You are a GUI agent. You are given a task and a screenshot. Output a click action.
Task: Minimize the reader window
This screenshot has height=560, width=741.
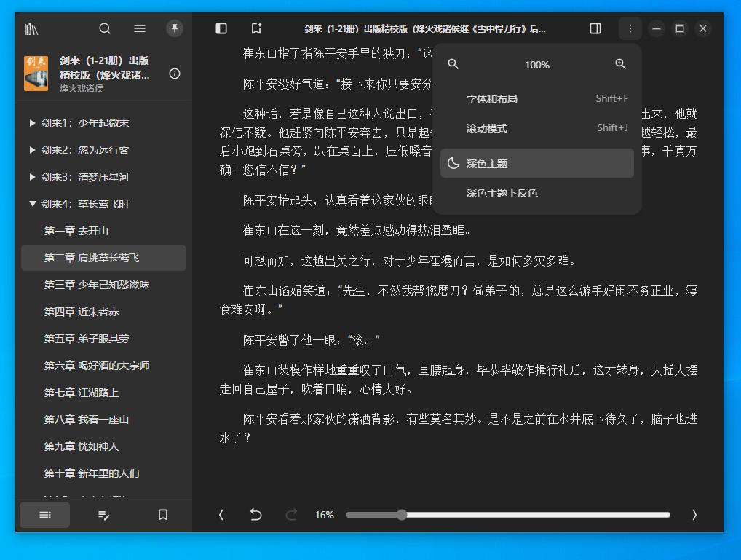pos(657,29)
